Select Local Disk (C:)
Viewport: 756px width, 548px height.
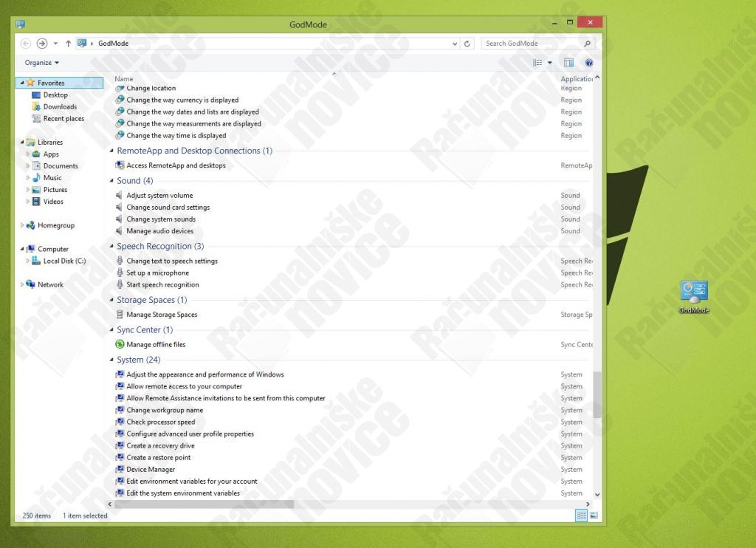tap(65, 261)
